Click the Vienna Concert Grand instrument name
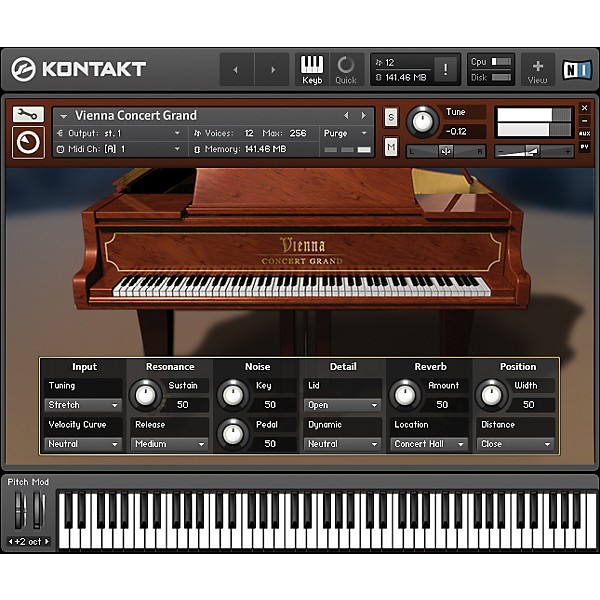Image resolution: width=600 pixels, height=600 pixels. (136, 115)
